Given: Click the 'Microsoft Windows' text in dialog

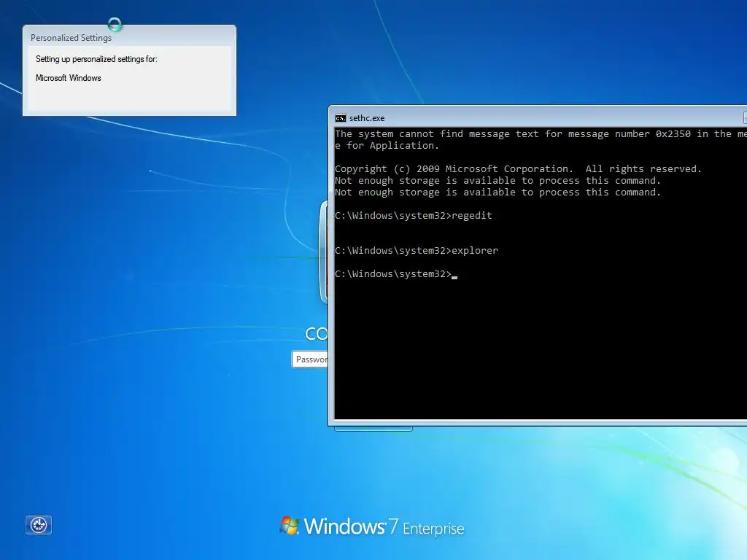Looking at the screenshot, I should (x=68, y=78).
